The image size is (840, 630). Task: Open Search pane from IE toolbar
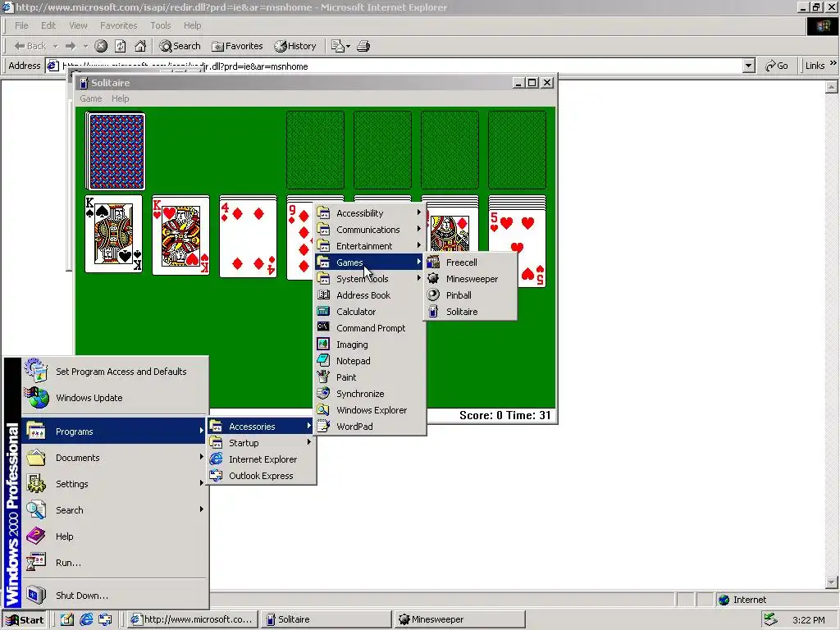coord(180,46)
